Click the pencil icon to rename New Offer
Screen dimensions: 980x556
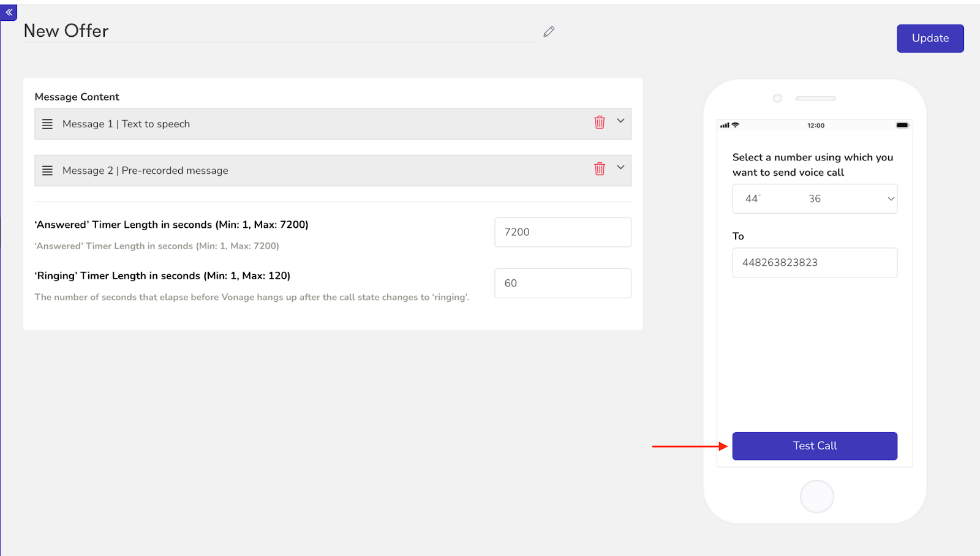pyautogui.click(x=548, y=31)
